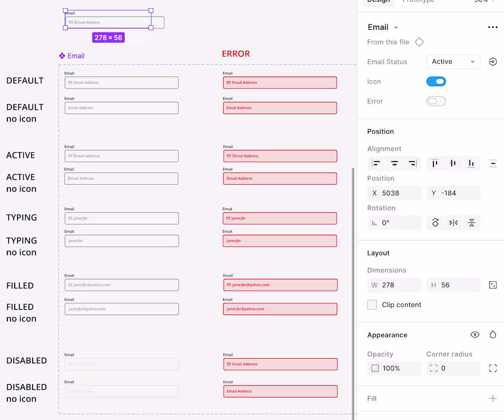Click the Fill section header
504x420 pixels.
372,398
